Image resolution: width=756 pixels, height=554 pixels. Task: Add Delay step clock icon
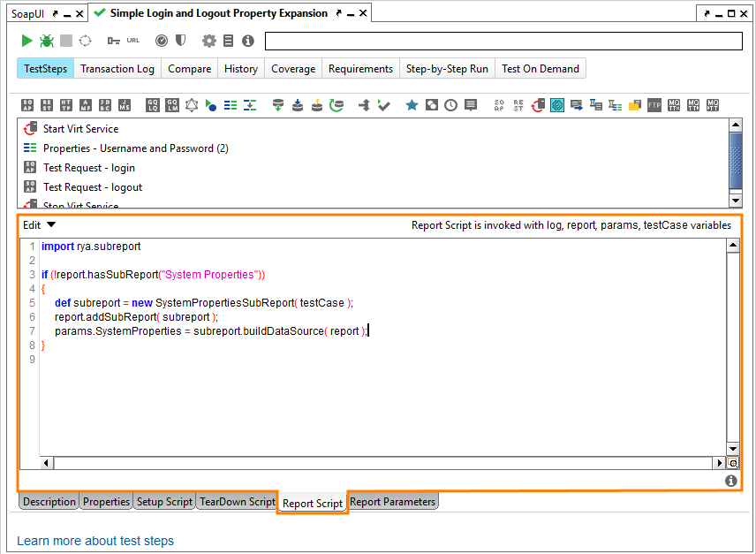(x=450, y=105)
